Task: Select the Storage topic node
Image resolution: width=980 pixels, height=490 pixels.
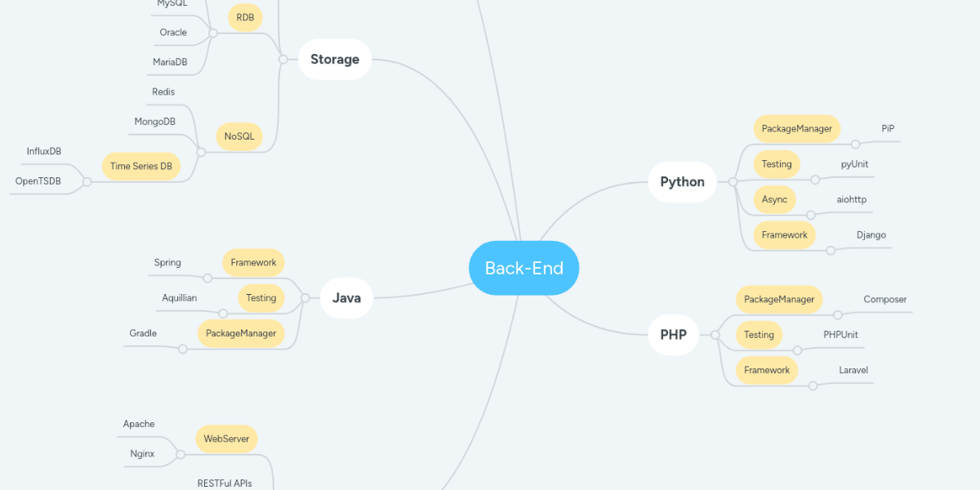Action: [x=335, y=60]
